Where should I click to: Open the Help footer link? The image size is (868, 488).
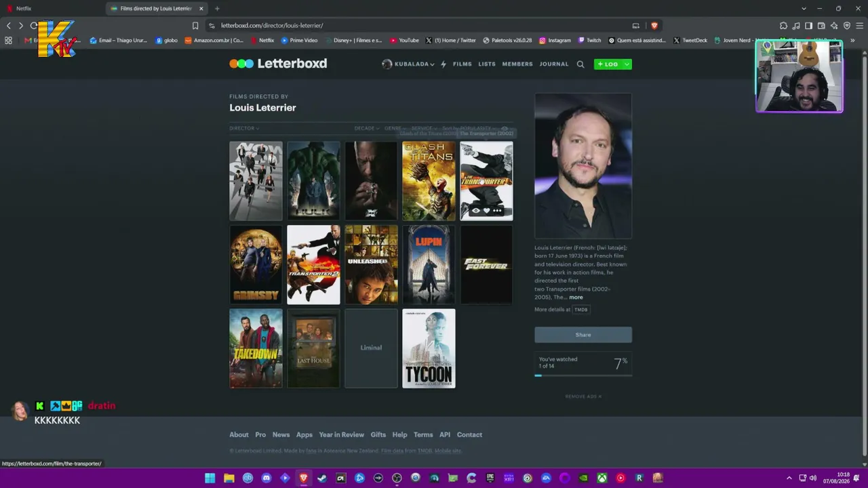(x=400, y=435)
